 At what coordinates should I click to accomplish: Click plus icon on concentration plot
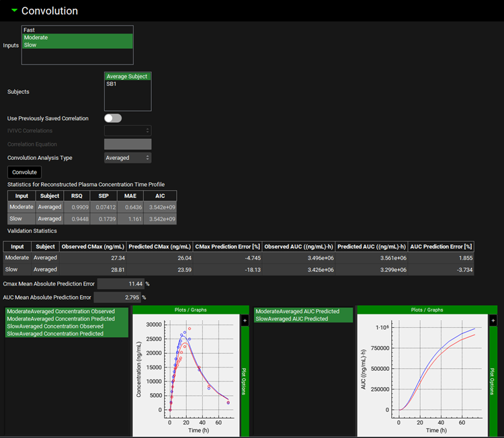244,321
